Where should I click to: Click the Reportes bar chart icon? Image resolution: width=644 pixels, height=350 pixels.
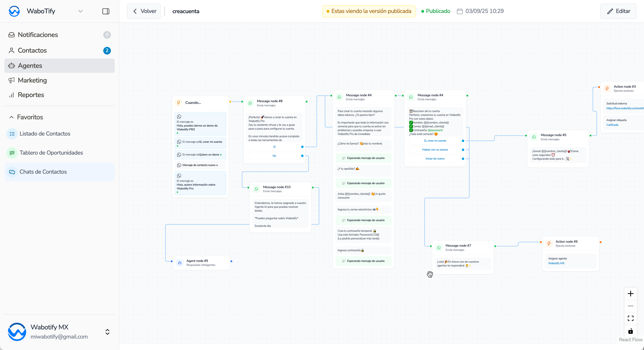tap(11, 95)
